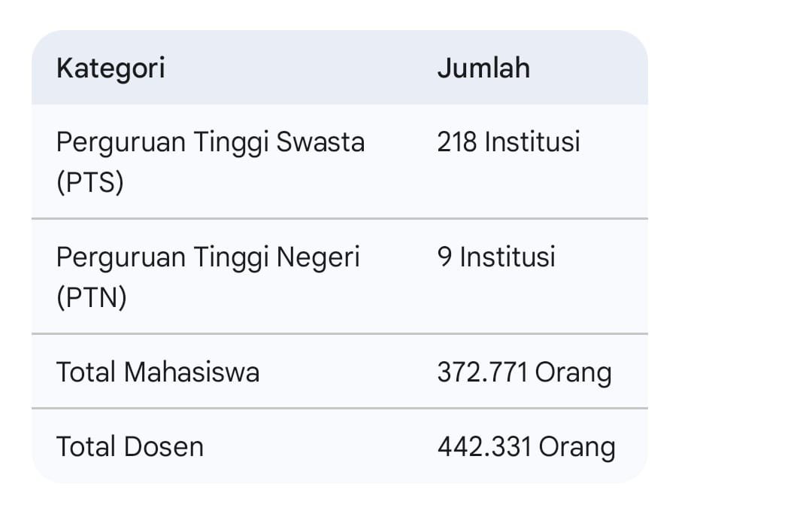Select the Perguruan Tinggi Negeri cell
812x511 pixels.
tap(208, 257)
